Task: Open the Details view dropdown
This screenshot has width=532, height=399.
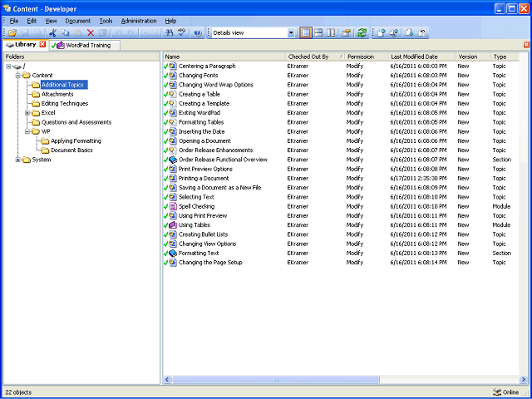Action: click(291, 33)
